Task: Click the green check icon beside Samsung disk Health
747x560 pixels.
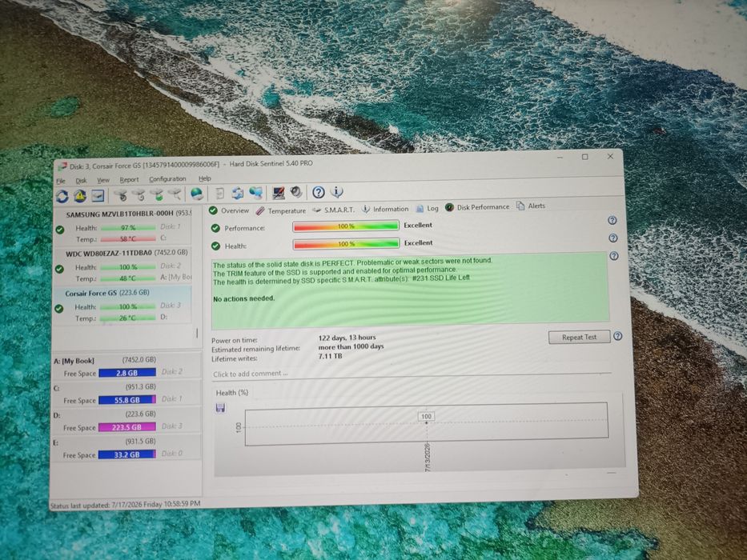Action: point(60,230)
